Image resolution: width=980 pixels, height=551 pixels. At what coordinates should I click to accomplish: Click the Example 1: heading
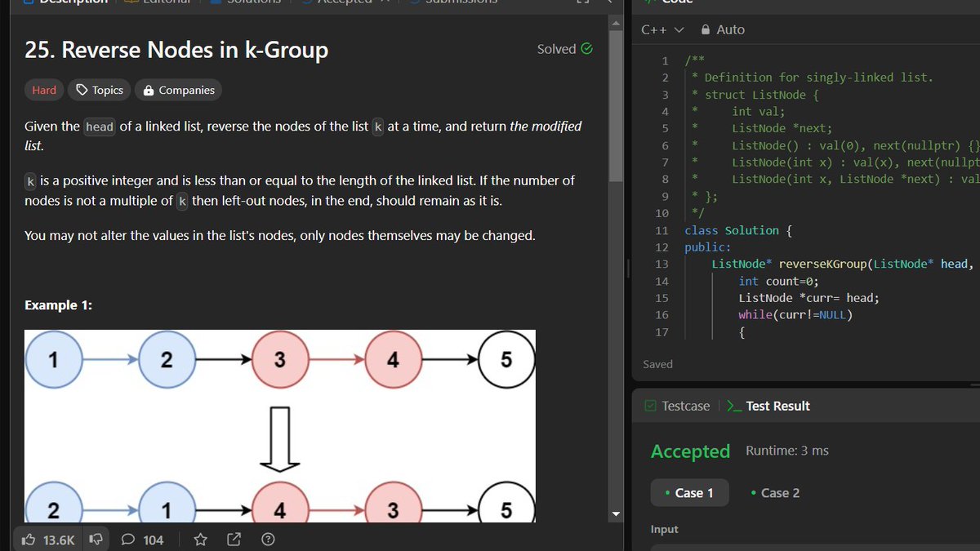(58, 304)
